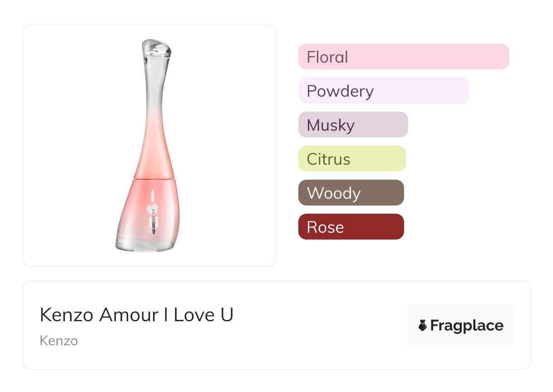553x392 pixels.
Task: Open the Kenzo brand link below the title
Action: [59, 341]
